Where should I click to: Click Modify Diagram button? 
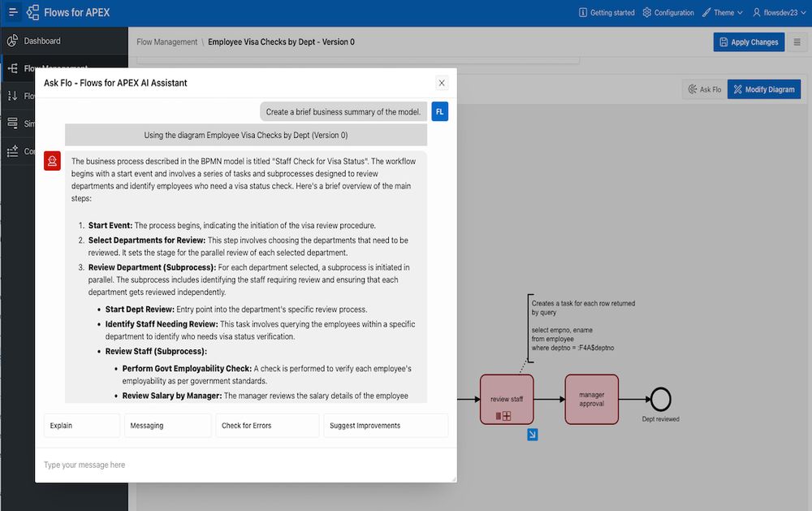click(x=764, y=89)
